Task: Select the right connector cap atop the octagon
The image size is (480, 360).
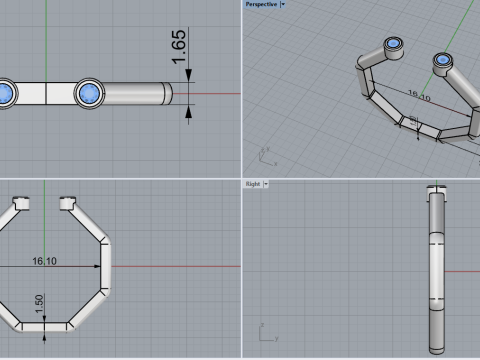Action: click(68, 203)
